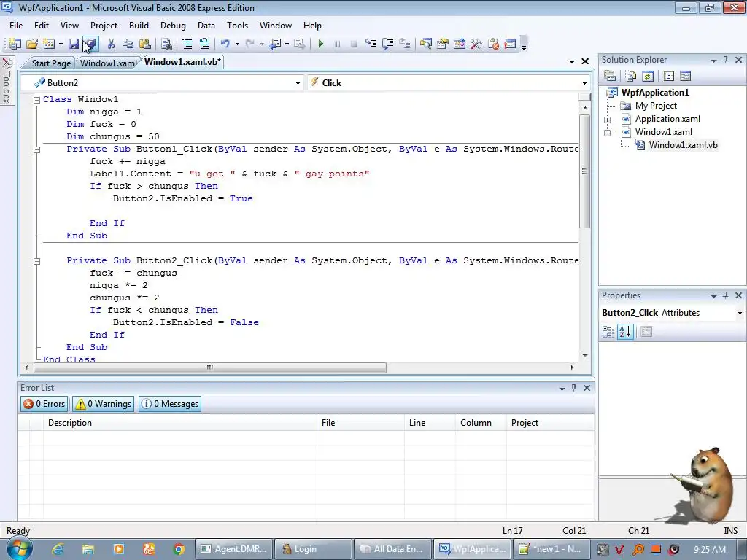Toggle the 0 Errors filter

click(44, 404)
